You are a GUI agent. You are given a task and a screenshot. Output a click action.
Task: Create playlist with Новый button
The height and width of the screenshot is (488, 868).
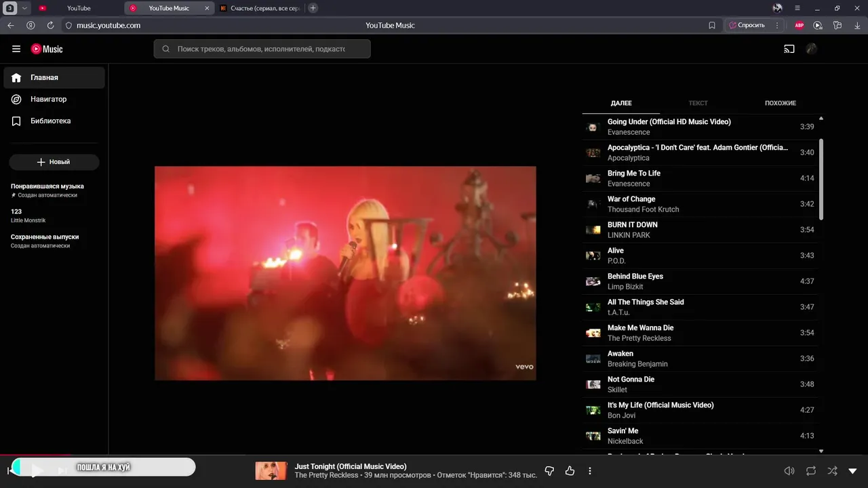[54, 162]
